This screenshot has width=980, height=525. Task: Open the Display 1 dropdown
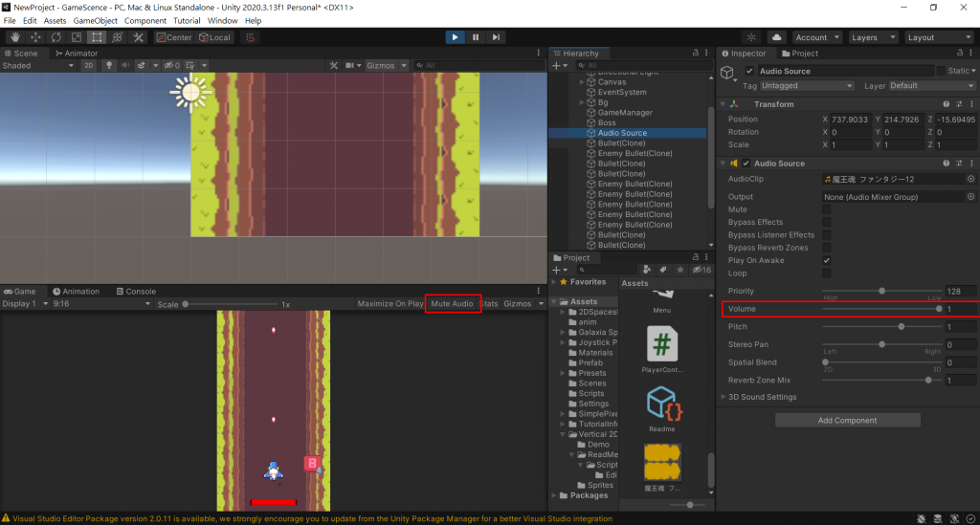click(x=25, y=304)
